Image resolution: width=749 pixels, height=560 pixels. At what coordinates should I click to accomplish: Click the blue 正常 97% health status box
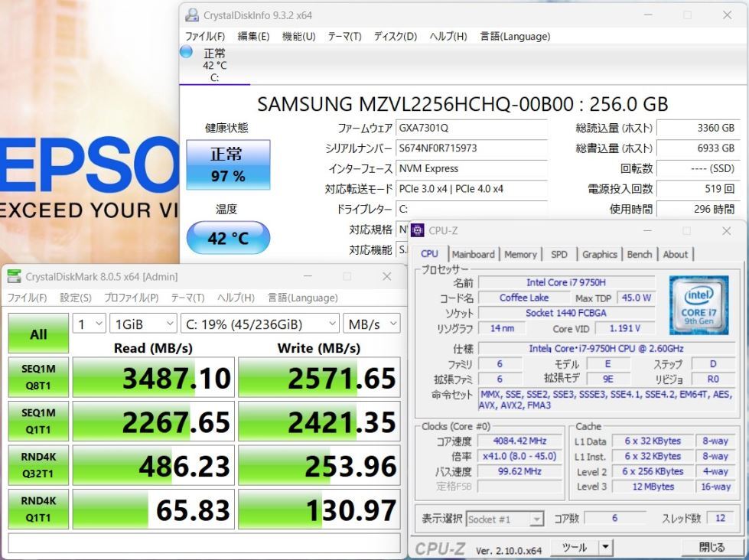tap(228, 164)
